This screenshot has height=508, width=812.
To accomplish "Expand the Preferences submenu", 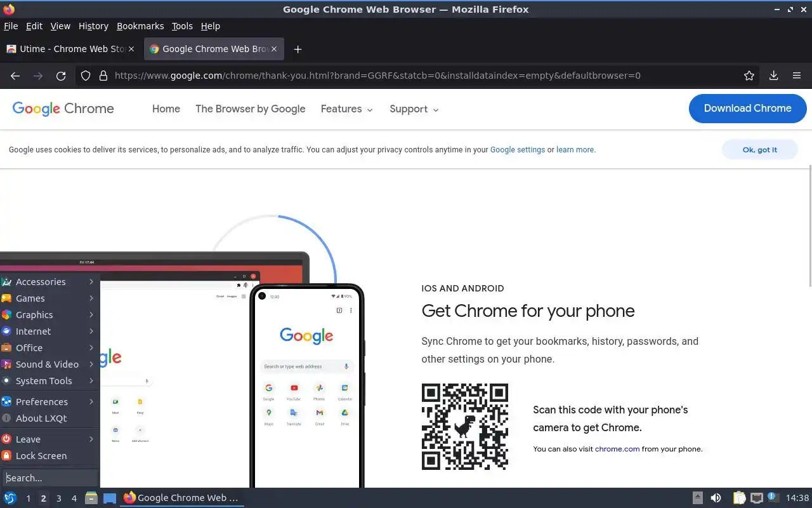I will coord(49,402).
